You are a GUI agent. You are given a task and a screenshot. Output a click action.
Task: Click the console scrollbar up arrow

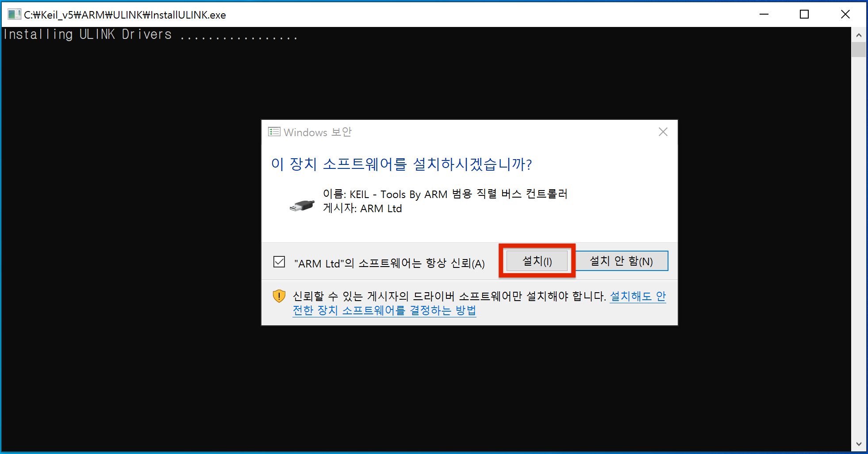coord(858,35)
